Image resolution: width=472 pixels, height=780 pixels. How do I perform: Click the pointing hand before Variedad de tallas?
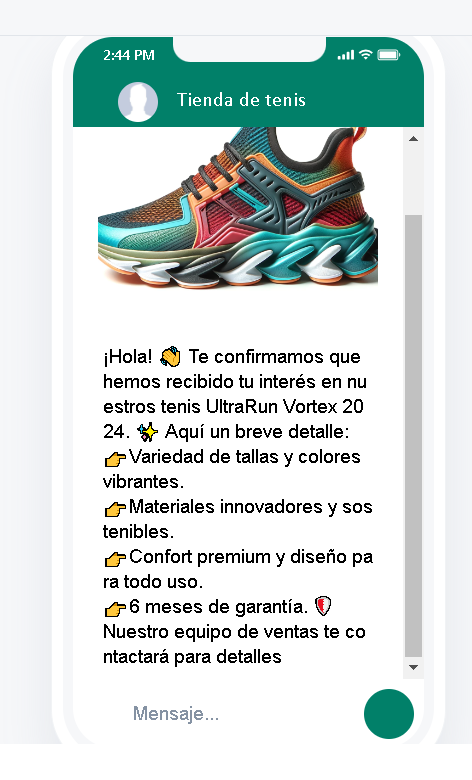coord(115,459)
